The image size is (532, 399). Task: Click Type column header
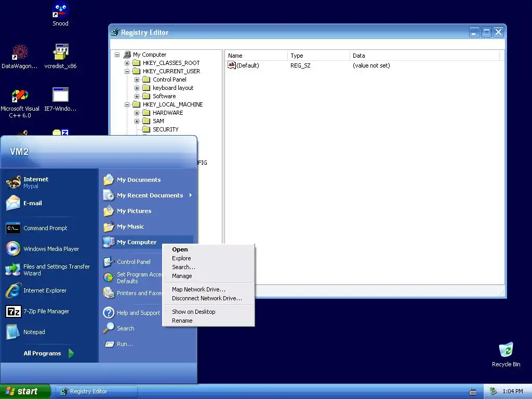pyautogui.click(x=318, y=56)
